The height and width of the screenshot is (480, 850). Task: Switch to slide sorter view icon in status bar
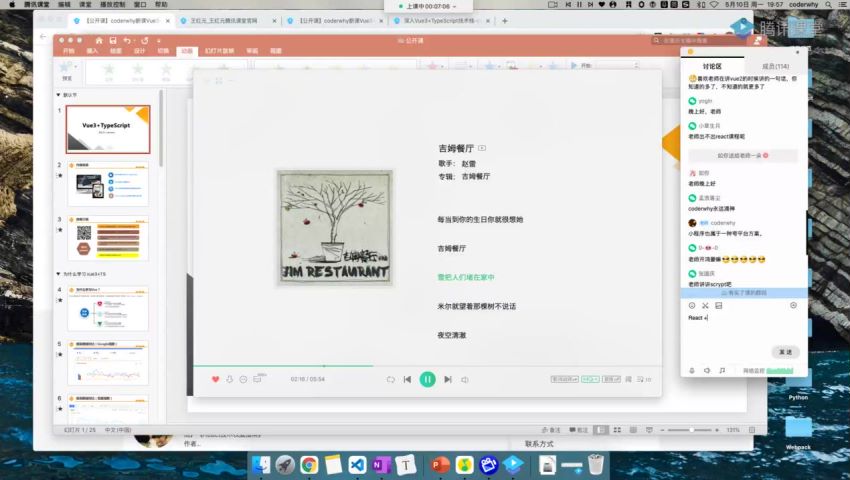point(617,430)
